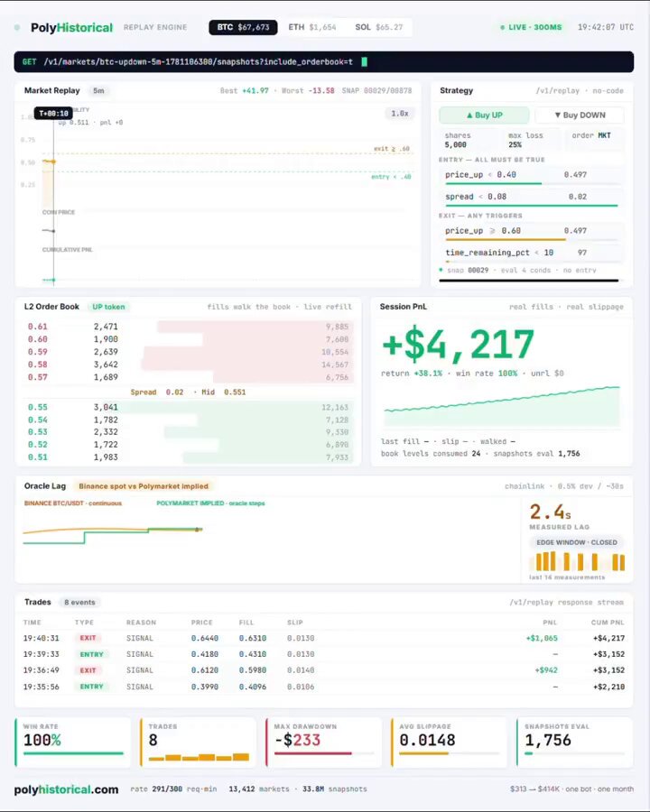Click the +$1,065 PnL cell
The image size is (650, 812).
(x=542, y=638)
